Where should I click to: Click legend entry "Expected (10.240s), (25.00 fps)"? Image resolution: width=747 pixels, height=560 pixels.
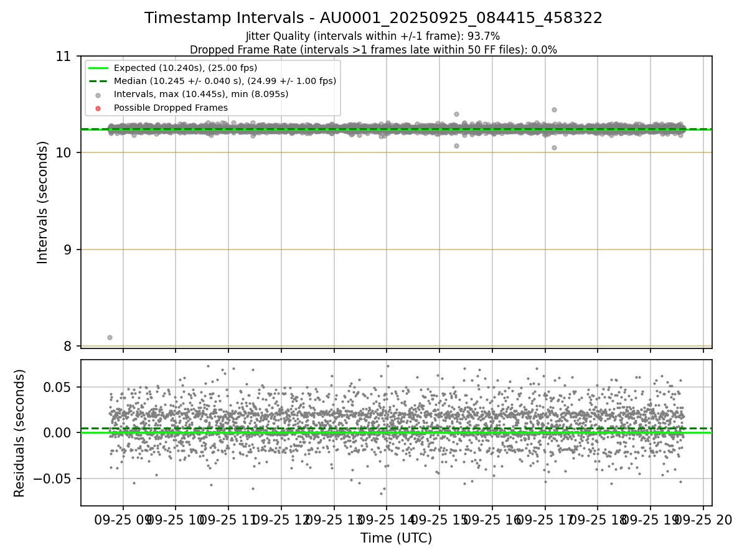186,68
